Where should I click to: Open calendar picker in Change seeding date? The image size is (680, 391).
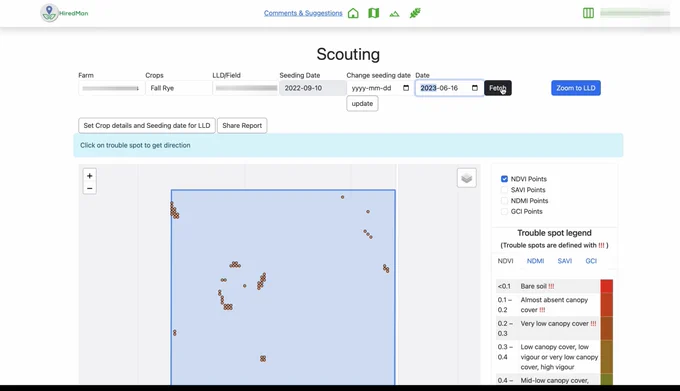(x=406, y=88)
